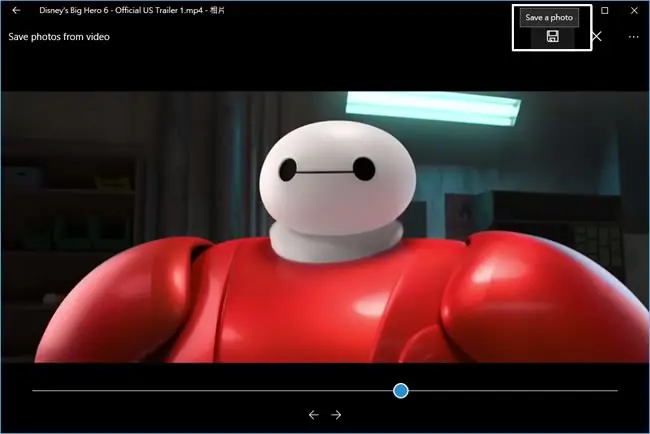Grab the blue timeline slider thumb

click(401, 390)
